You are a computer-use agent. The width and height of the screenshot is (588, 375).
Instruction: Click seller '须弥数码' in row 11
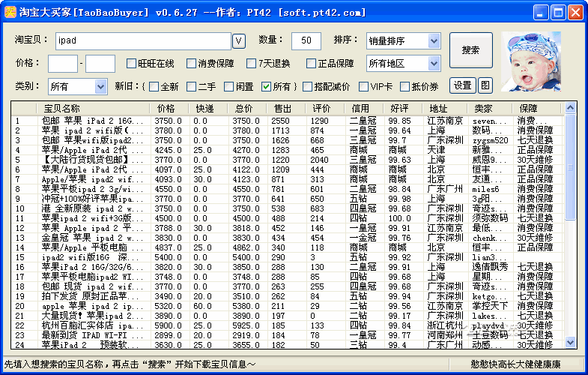point(490,218)
